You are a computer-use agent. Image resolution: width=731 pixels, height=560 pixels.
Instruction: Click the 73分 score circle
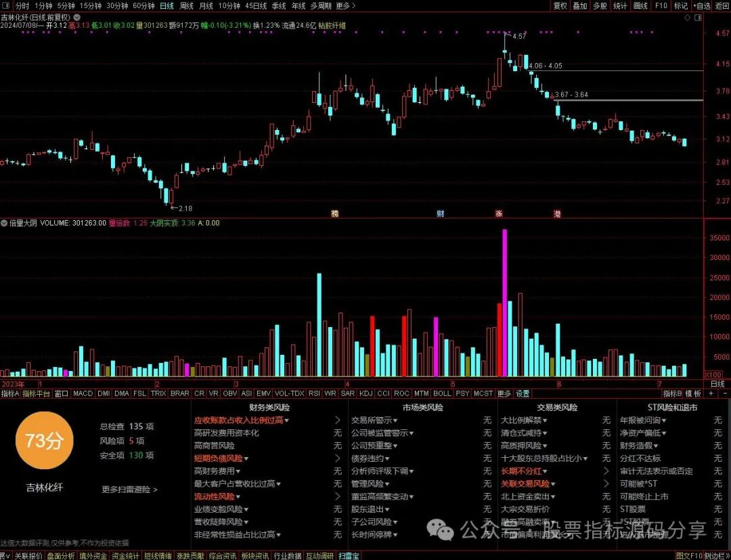click(44, 440)
